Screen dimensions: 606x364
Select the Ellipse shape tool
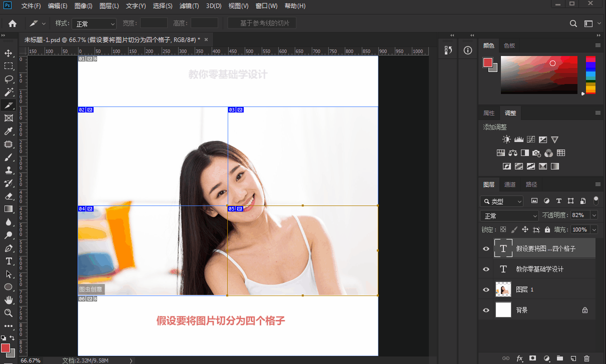coord(9,287)
